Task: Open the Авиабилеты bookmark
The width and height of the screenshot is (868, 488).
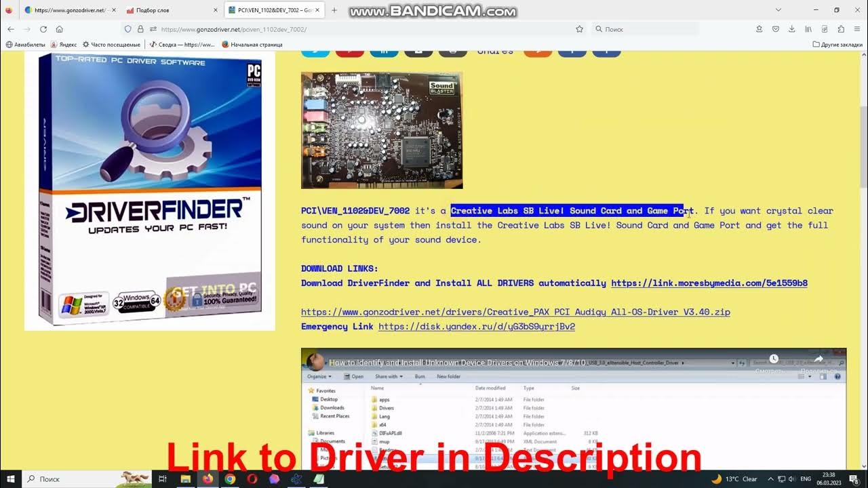Action: tap(25, 44)
